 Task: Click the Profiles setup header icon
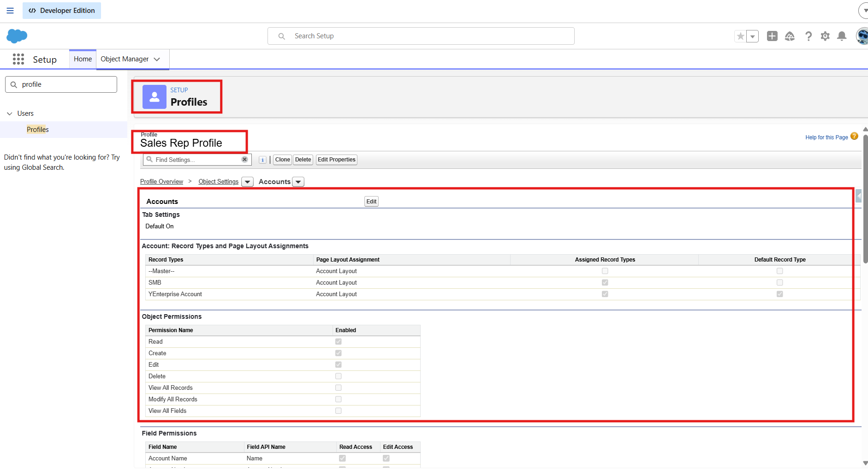155,97
